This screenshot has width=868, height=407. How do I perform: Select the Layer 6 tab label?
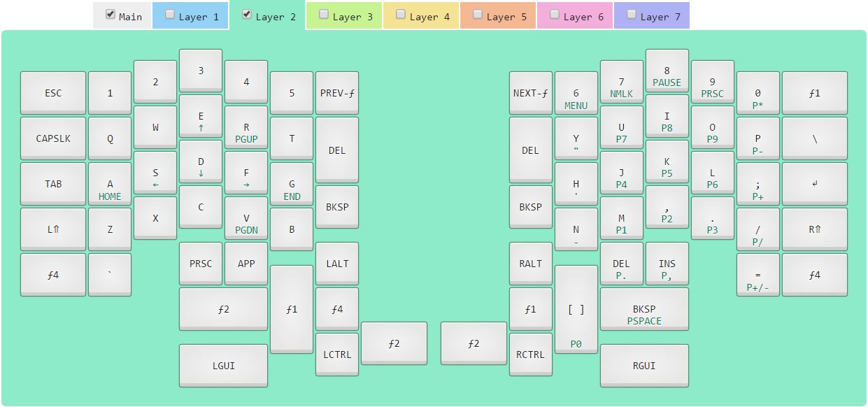click(x=583, y=17)
